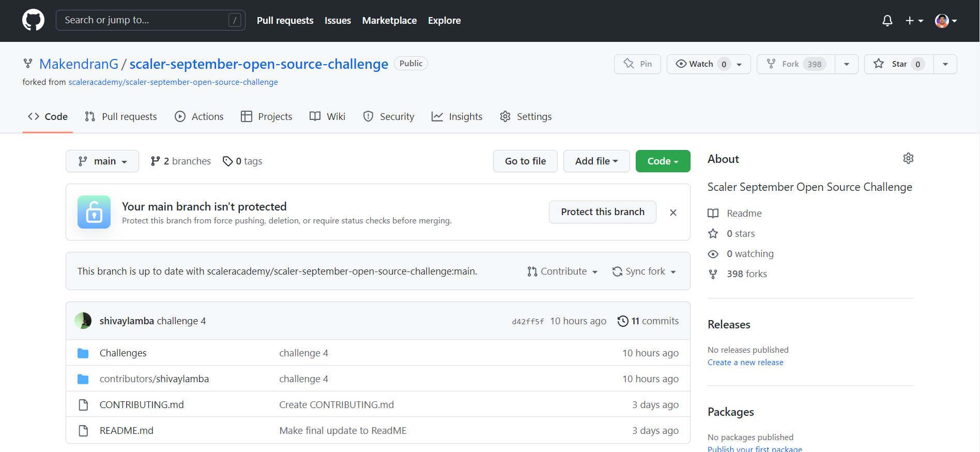This screenshot has width=980, height=452.
Task: Open Make final update to ReadME commit
Action: click(x=343, y=430)
